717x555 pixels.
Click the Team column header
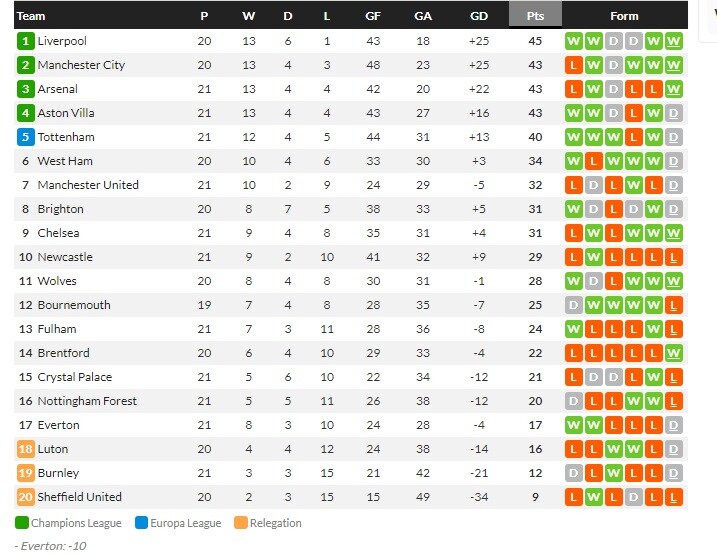pyautogui.click(x=31, y=16)
